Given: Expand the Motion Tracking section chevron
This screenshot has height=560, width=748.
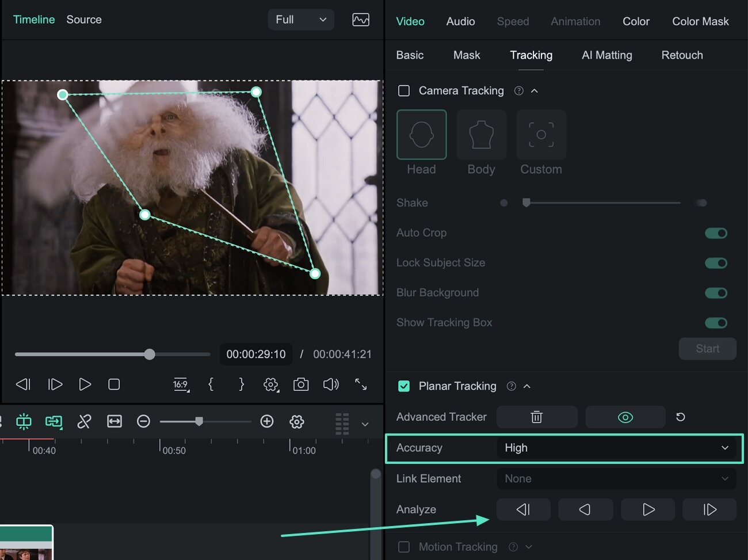Looking at the screenshot, I should click(x=529, y=547).
